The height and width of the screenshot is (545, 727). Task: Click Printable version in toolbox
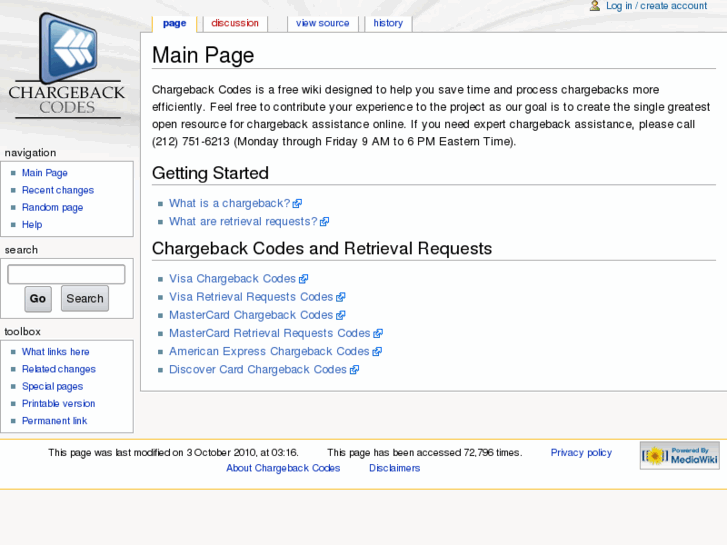[58, 404]
